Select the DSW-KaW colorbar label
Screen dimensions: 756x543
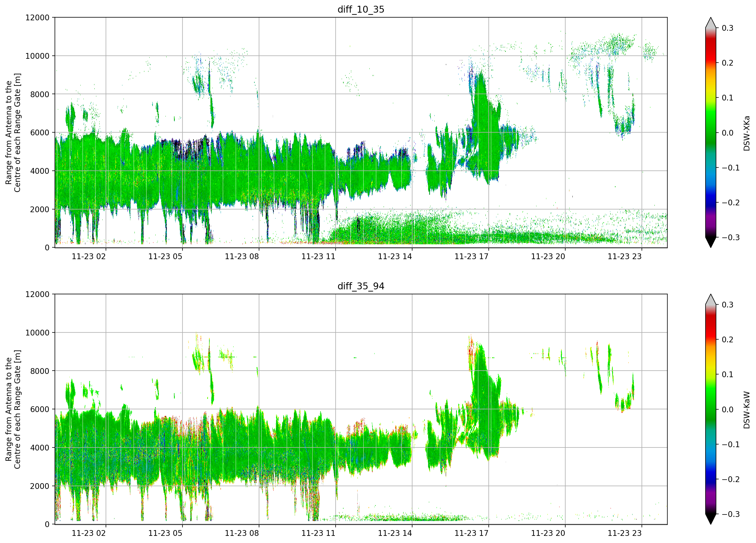746,410
